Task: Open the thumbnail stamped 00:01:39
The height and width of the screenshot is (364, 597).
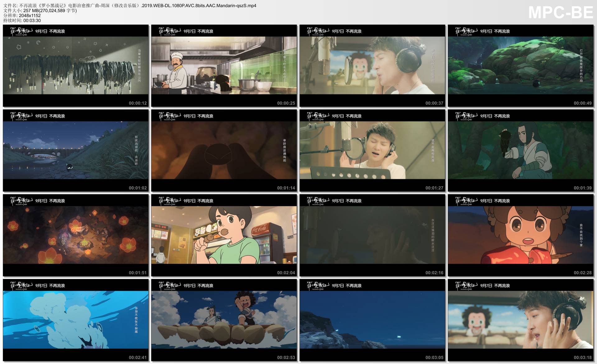Action: point(521,151)
